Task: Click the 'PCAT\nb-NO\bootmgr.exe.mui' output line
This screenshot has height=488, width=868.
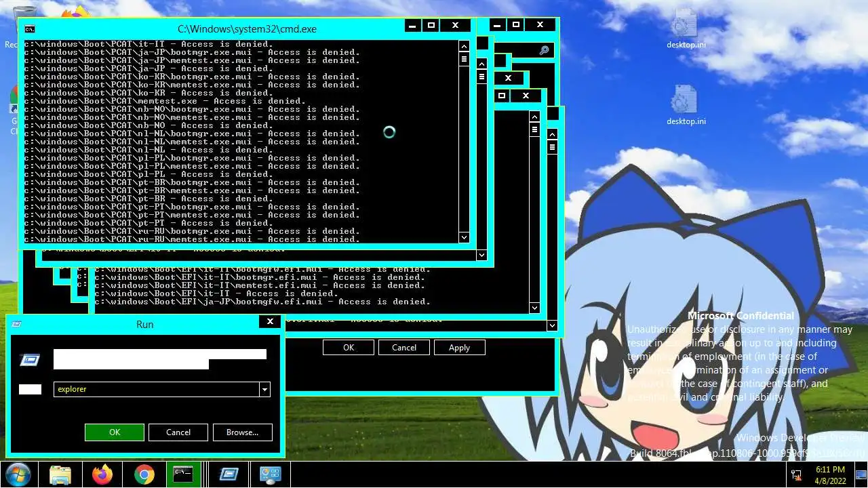Action: 192,109
